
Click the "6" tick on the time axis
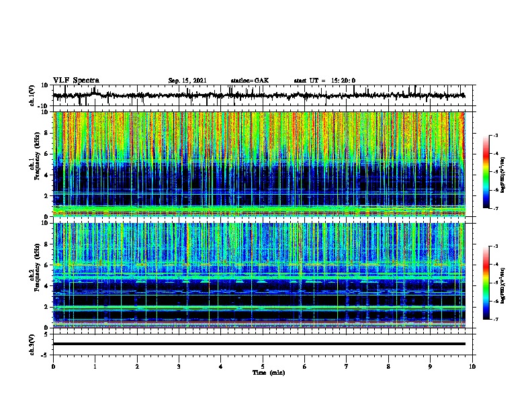point(305,367)
